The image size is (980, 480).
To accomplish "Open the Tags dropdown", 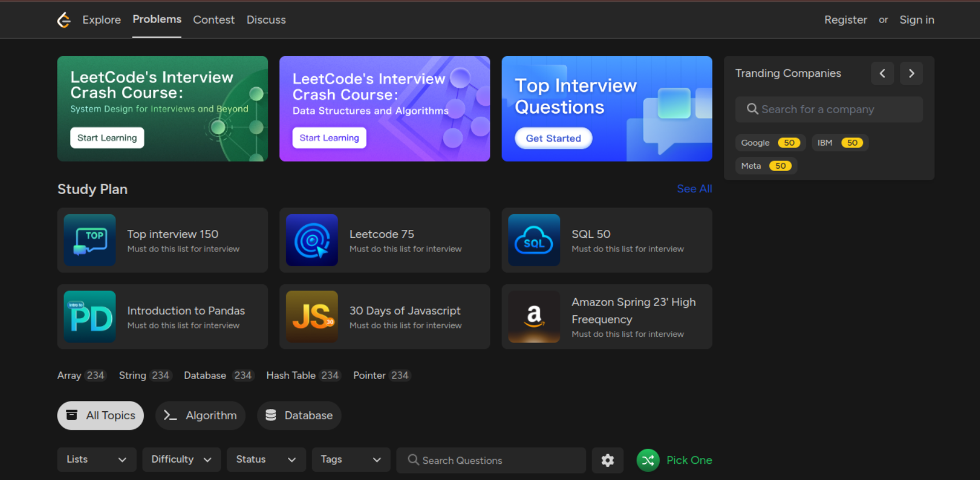I will (351, 460).
